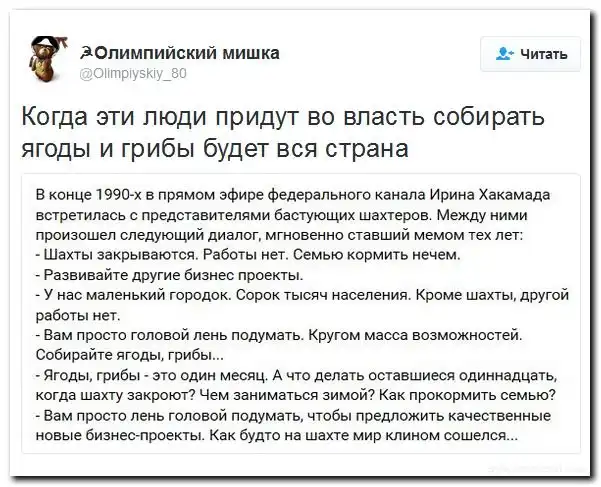Open the Olympic bear profile avatar
601x487 pixels.
(43, 59)
